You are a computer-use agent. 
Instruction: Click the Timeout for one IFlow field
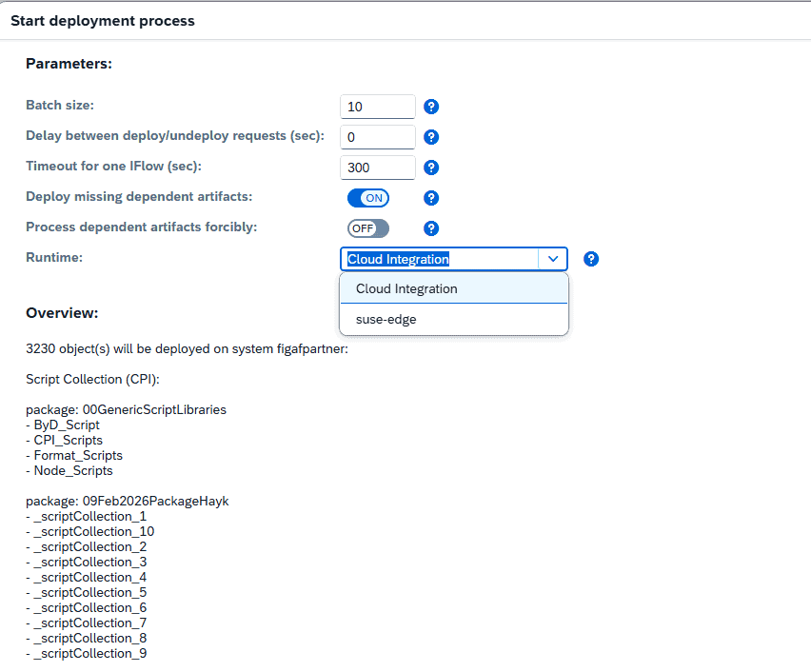coord(378,168)
